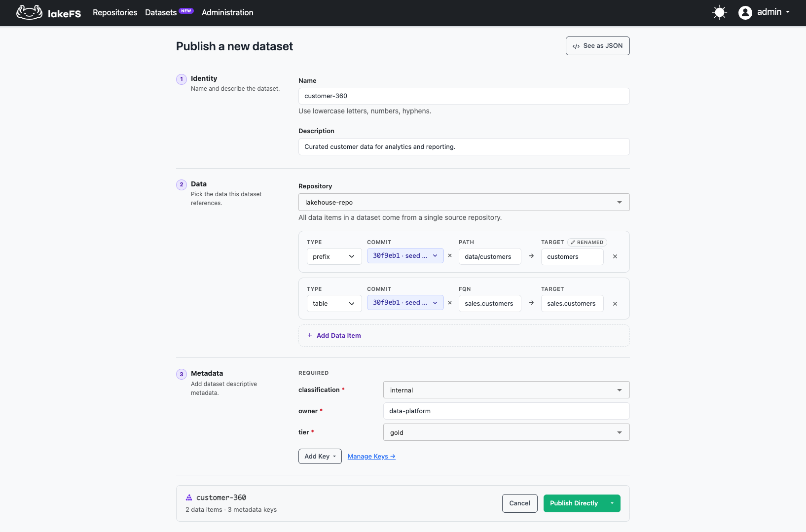Edit the owner field containing data-platform
Viewport: 806px width, 532px height.
[x=507, y=411]
